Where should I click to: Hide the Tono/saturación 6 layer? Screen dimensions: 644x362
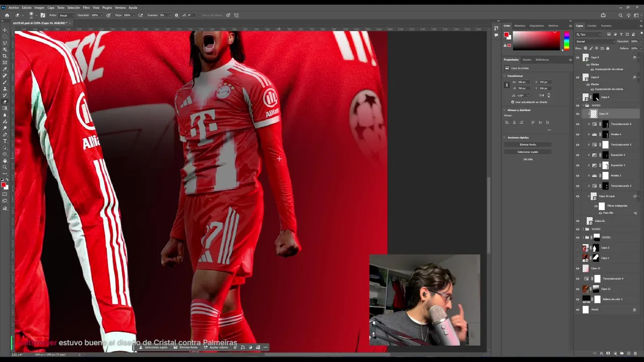[578, 124]
